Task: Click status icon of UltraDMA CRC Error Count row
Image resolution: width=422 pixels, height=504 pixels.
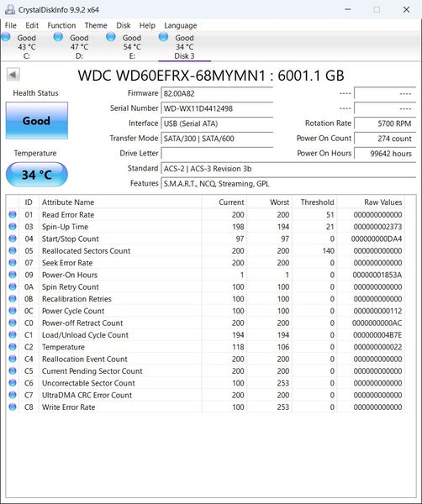Action: point(13,395)
